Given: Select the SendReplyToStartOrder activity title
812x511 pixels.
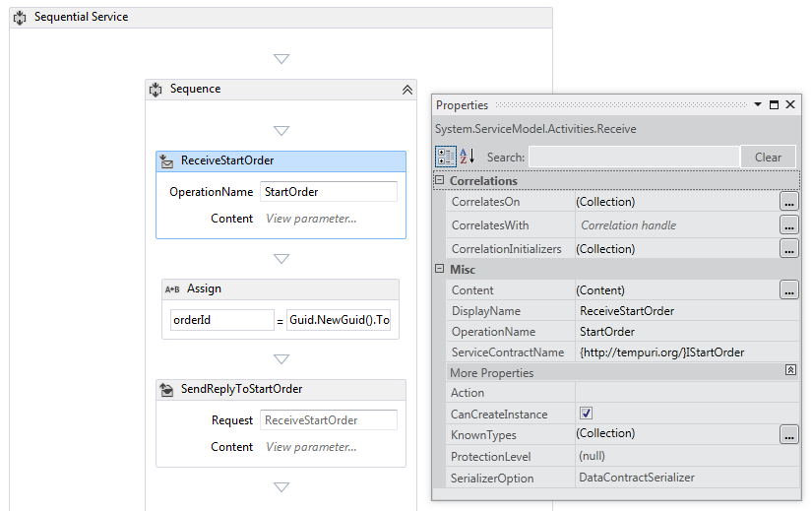Looking at the screenshot, I should pos(241,389).
